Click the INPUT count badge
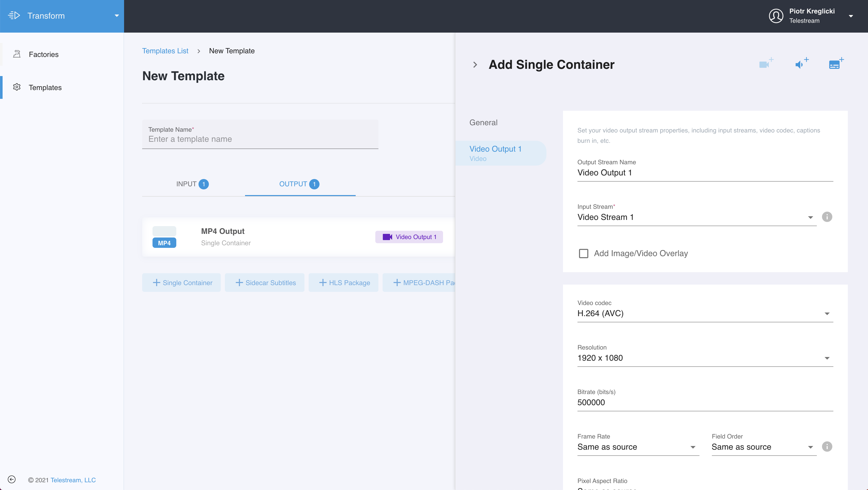This screenshot has height=490, width=868. (203, 184)
